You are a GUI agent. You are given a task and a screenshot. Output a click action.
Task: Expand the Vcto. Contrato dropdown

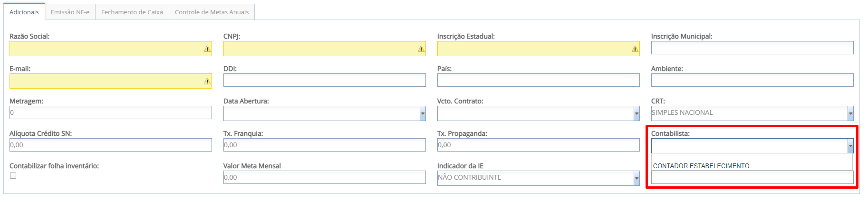pos(637,113)
